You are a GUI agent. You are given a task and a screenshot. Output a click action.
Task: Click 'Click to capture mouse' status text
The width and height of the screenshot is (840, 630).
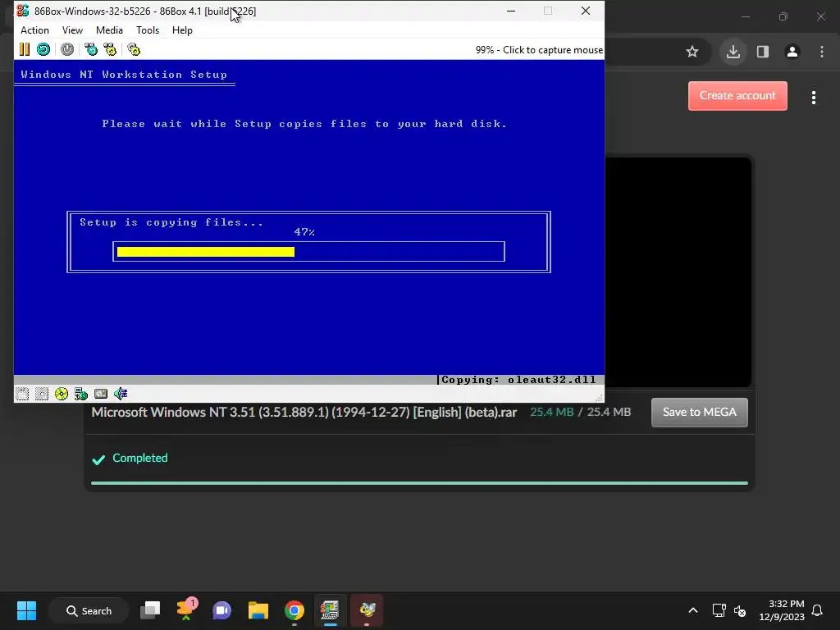click(x=553, y=50)
